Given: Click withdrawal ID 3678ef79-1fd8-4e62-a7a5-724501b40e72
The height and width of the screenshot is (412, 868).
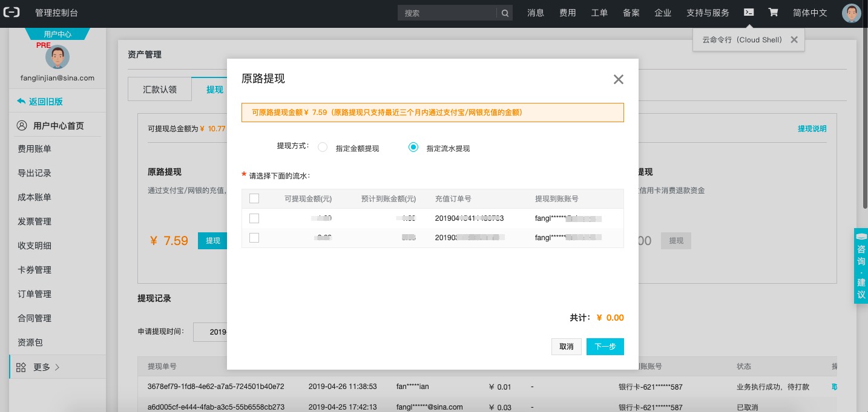Looking at the screenshot, I should click(215, 387).
